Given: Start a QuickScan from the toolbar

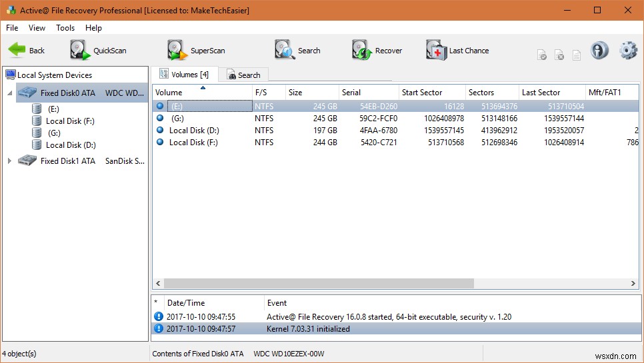Looking at the screenshot, I should pyautogui.click(x=98, y=50).
